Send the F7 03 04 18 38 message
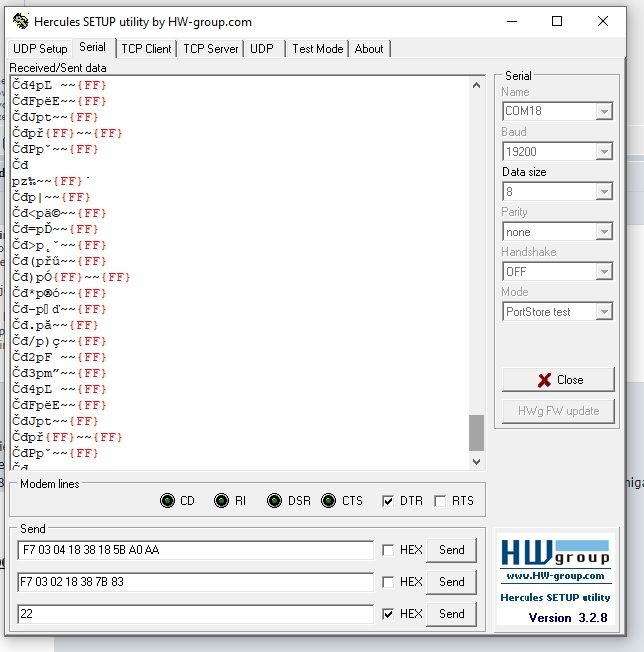Viewport: 644px width, 652px height. point(452,550)
